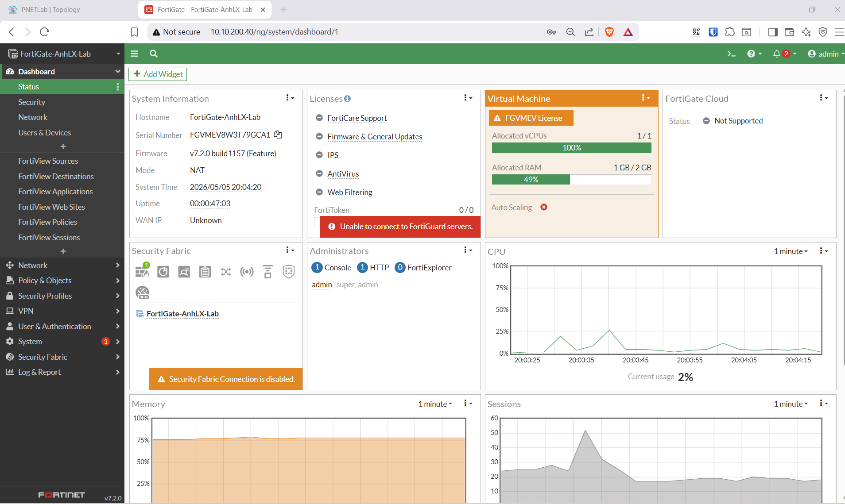Image resolution: width=845 pixels, height=504 pixels.
Task: Change the CPU widget 1 minute time range
Action: pos(791,251)
